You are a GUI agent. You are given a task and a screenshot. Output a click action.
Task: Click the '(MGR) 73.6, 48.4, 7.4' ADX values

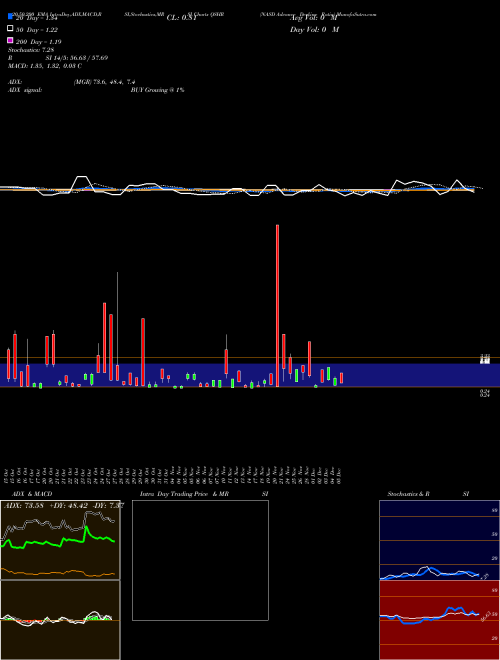point(104,82)
